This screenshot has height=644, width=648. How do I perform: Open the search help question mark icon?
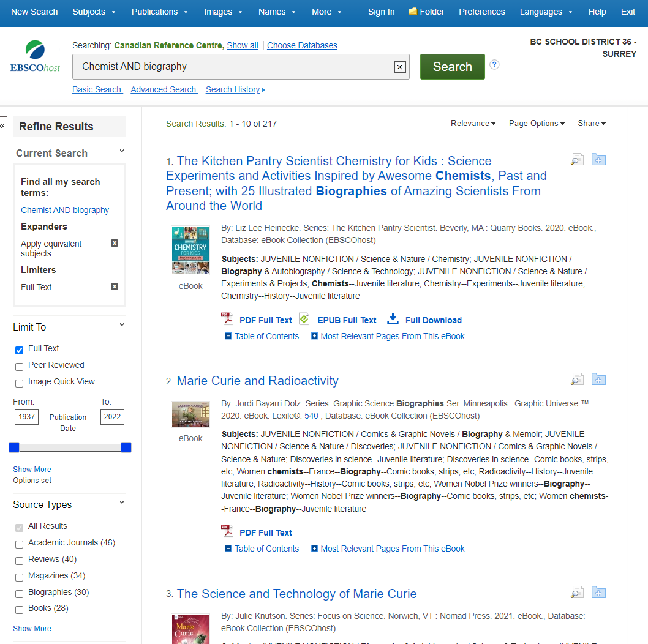click(494, 65)
